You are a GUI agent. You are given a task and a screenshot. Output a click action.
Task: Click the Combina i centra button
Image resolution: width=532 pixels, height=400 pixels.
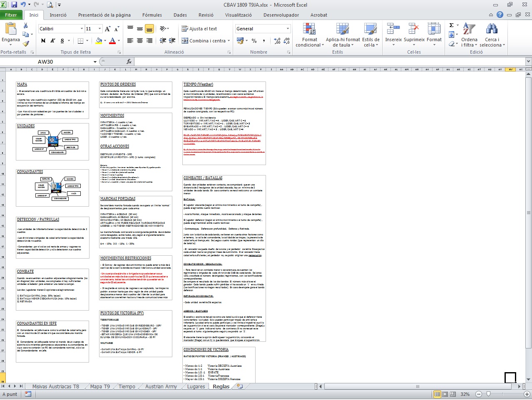(204, 41)
